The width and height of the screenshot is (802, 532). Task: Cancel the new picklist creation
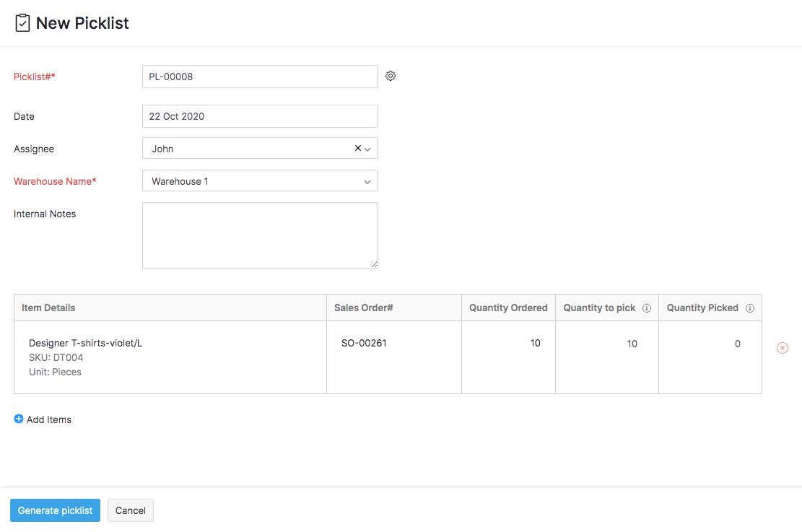[x=130, y=510]
